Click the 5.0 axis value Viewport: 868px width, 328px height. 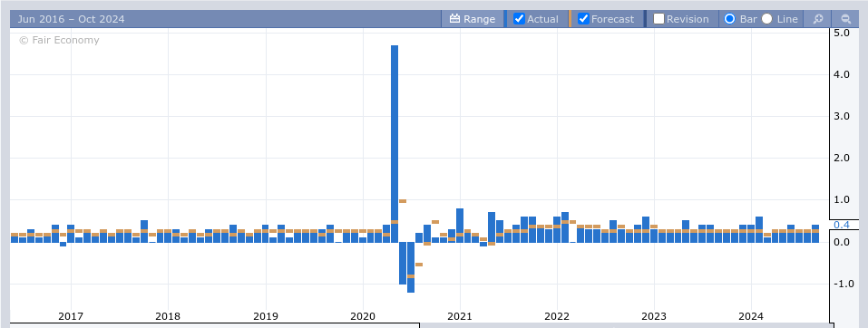pos(842,33)
